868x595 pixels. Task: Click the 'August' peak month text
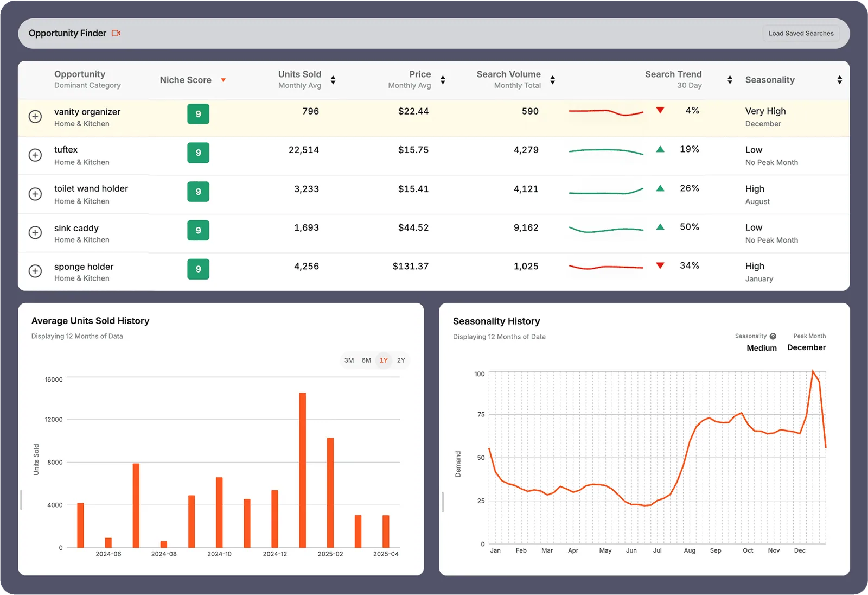[x=757, y=201]
